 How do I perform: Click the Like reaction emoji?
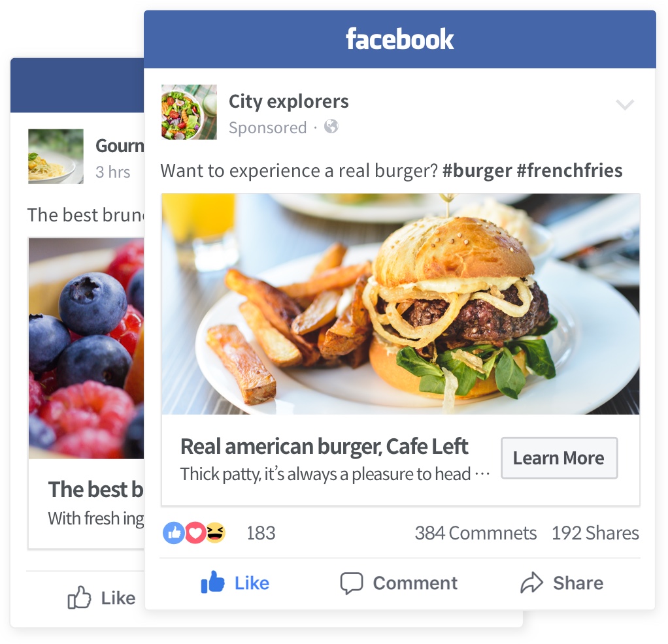[x=173, y=532]
